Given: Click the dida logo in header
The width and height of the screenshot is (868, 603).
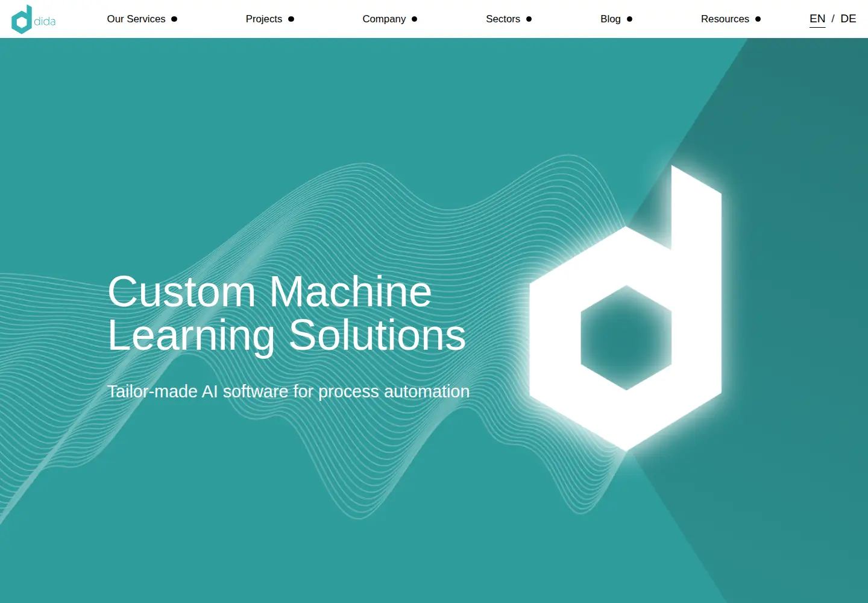Looking at the screenshot, I should pyautogui.click(x=34, y=19).
